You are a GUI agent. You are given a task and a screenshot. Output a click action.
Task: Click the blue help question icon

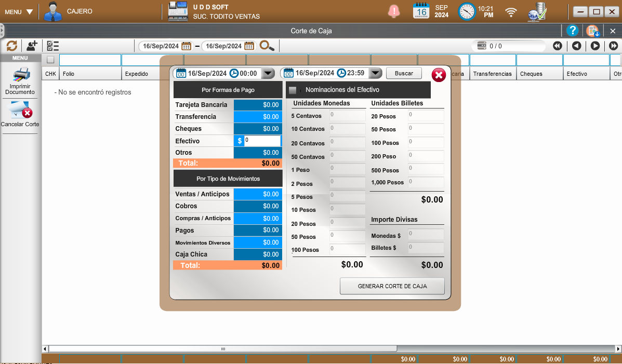coord(572,31)
